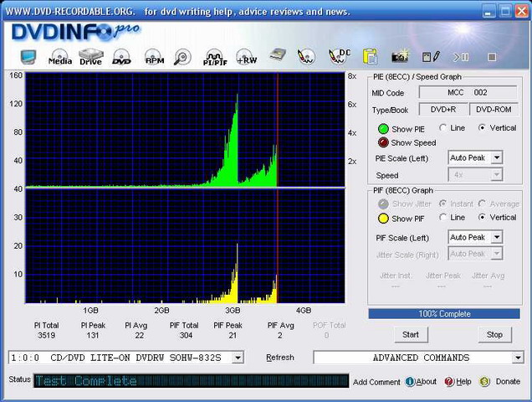Viewport: 532px width, 402px height.
Task: Select Vertical mode for the PIF graph
Action: tap(482, 217)
